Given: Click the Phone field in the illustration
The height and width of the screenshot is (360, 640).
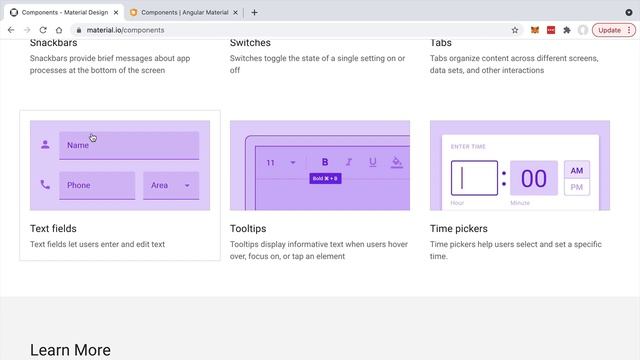Looking at the screenshot, I should coord(97,185).
